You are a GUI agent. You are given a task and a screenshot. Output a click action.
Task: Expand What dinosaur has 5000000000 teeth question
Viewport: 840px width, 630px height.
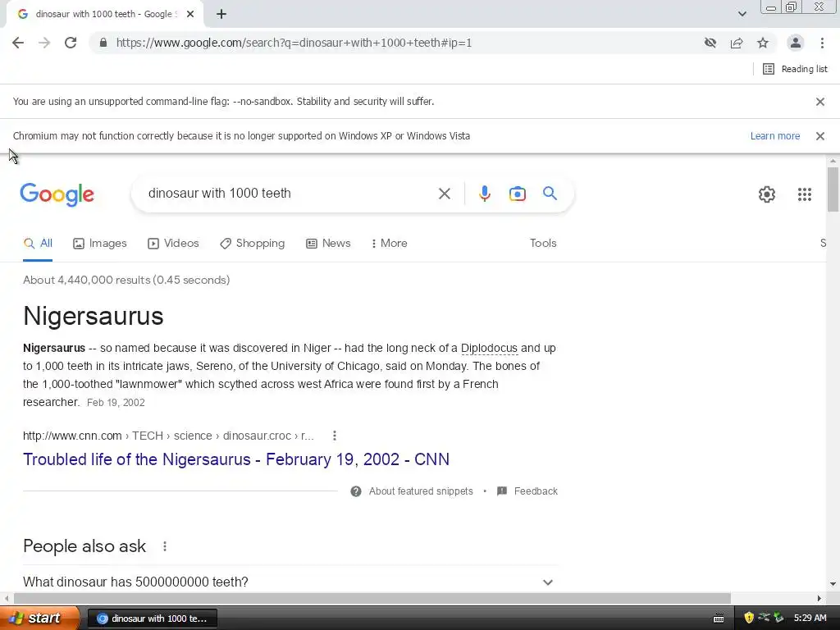click(x=291, y=582)
